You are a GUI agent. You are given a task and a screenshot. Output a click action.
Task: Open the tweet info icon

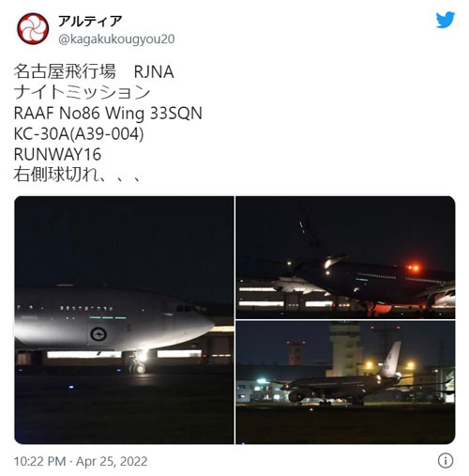[446, 460]
